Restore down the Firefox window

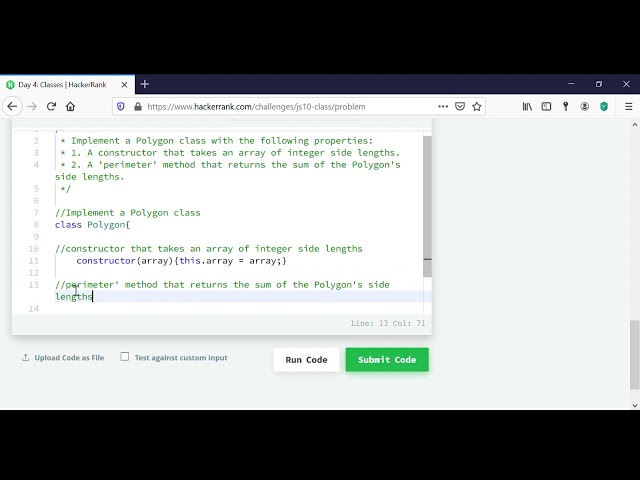[x=599, y=84]
